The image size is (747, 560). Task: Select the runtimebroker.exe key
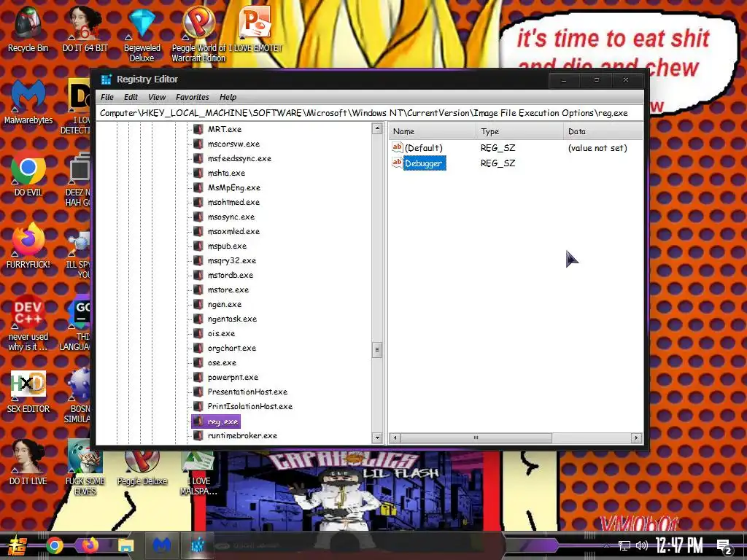pyautogui.click(x=242, y=436)
